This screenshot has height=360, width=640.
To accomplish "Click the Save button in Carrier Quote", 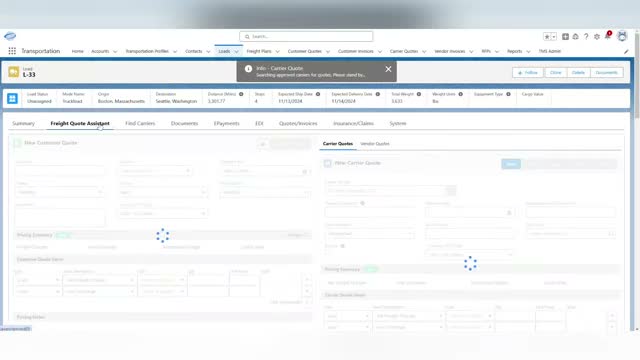I will tap(511, 164).
